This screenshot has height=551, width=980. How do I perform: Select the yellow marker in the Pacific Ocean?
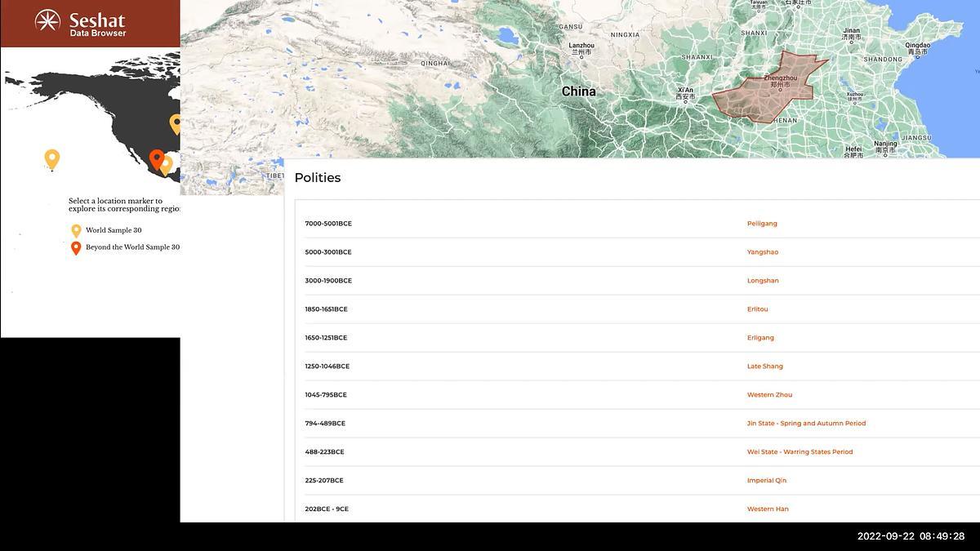(x=51, y=159)
